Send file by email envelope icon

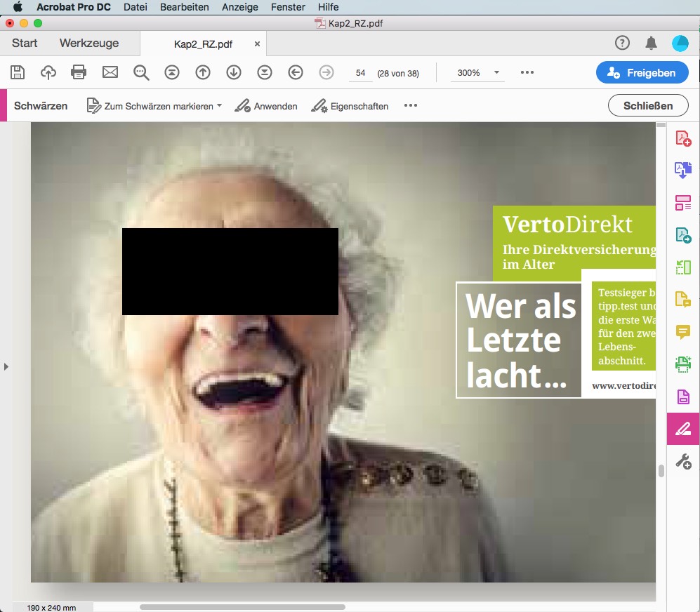point(110,72)
